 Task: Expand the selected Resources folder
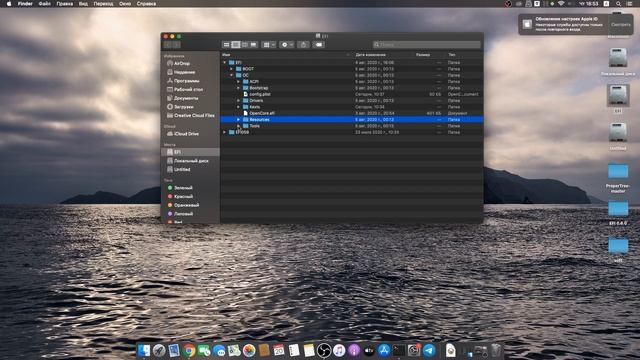pos(238,120)
